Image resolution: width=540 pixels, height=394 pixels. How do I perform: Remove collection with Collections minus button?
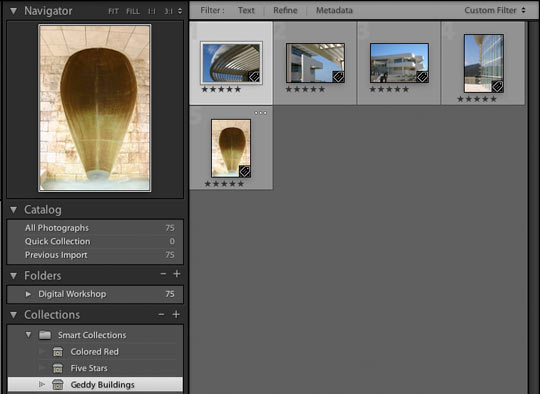tap(161, 314)
